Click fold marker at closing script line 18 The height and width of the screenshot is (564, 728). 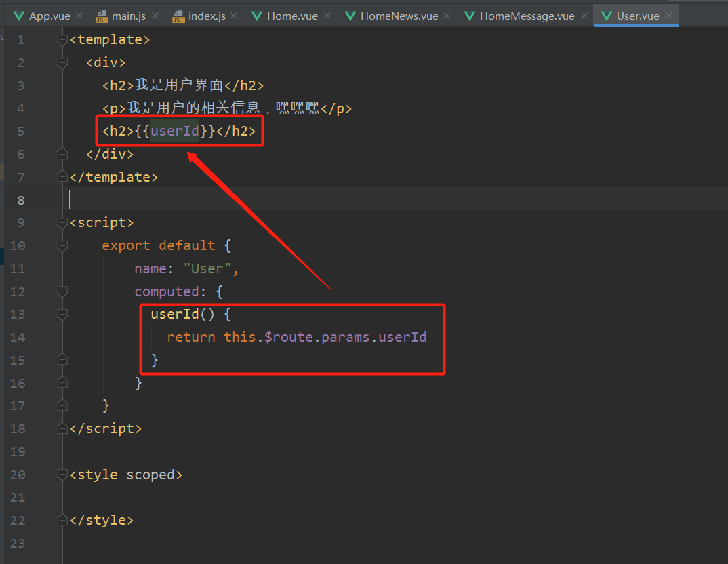pyautogui.click(x=62, y=428)
